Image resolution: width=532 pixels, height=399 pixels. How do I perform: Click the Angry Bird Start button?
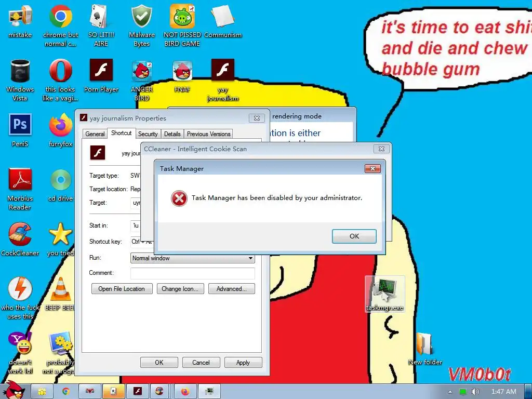coord(14,390)
